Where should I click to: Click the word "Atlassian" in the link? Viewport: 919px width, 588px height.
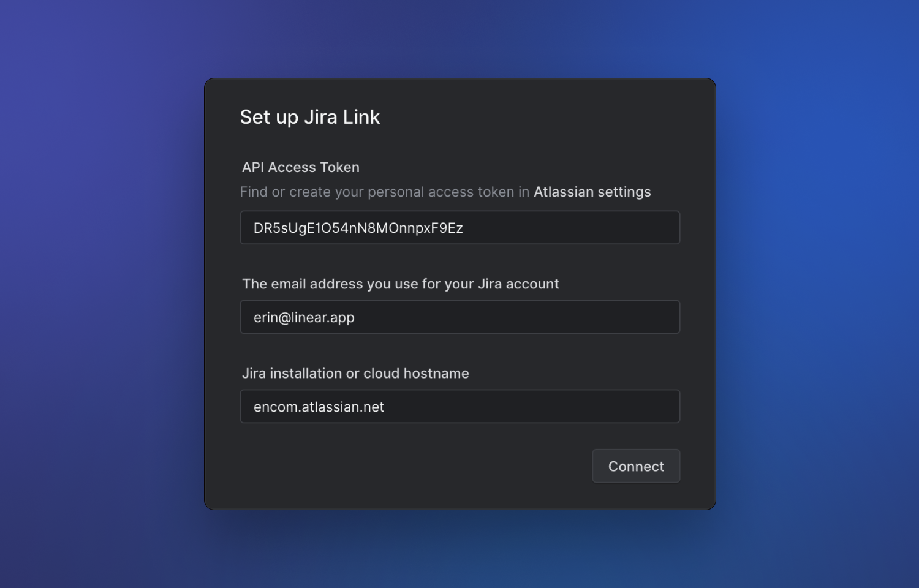[564, 192]
